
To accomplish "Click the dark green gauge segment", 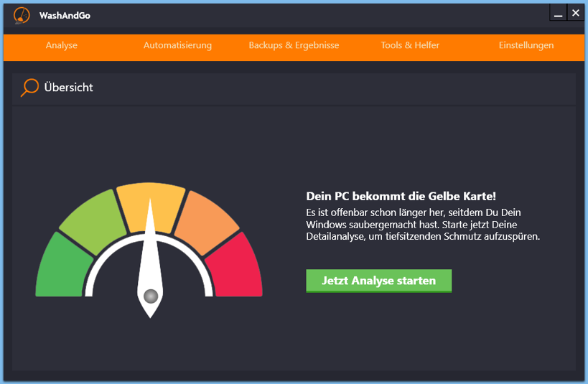I will point(62,268).
